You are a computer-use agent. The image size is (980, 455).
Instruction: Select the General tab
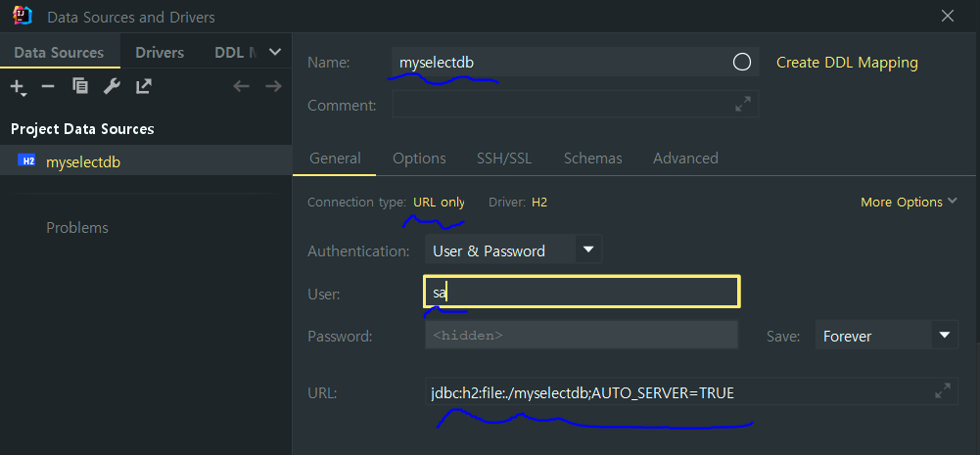click(335, 159)
